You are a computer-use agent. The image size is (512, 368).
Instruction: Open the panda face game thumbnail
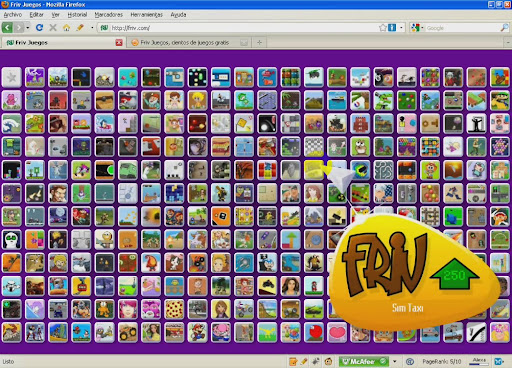[11, 240]
